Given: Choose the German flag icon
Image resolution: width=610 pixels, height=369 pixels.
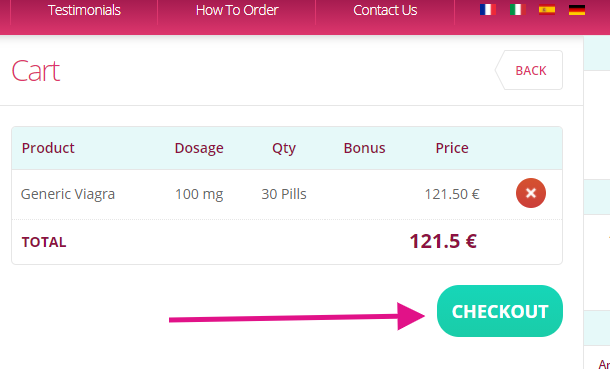Looking at the screenshot, I should 577,10.
